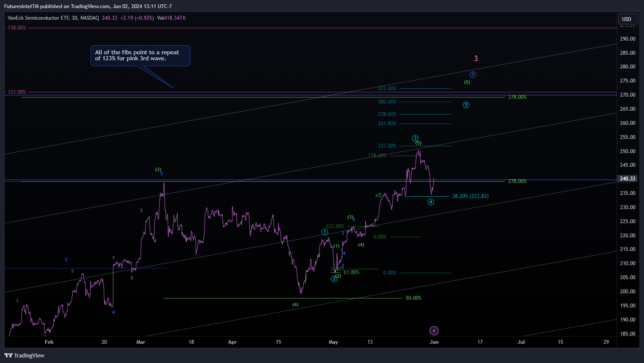Click the 61.80% retracement label

(x=351, y=272)
